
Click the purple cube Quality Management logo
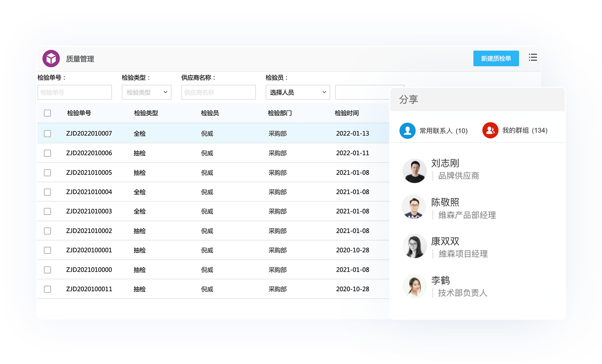pyautogui.click(x=51, y=59)
